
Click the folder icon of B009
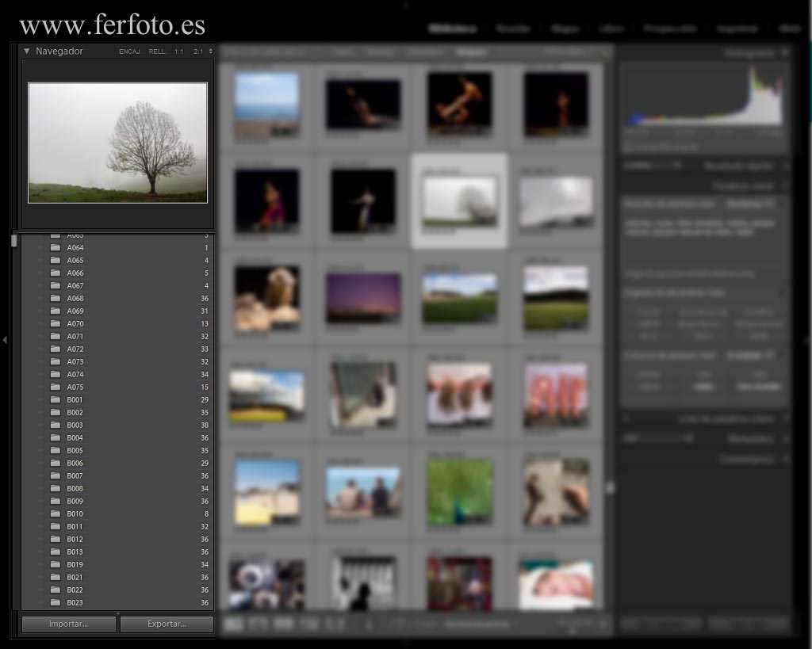(x=55, y=501)
